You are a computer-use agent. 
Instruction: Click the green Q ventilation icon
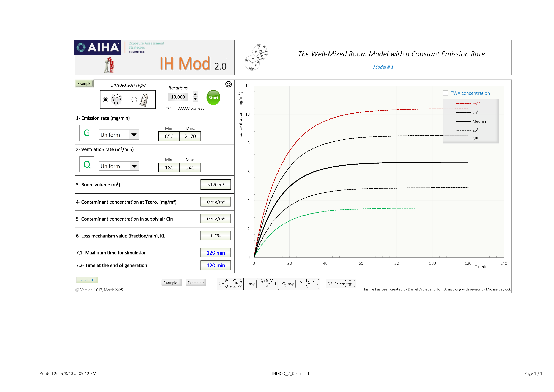pos(87,165)
